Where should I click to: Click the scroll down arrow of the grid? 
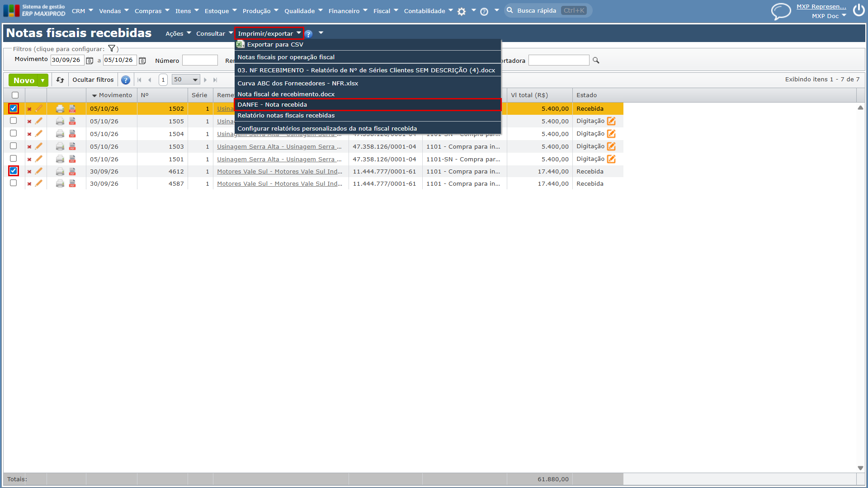pyautogui.click(x=860, y=468)
